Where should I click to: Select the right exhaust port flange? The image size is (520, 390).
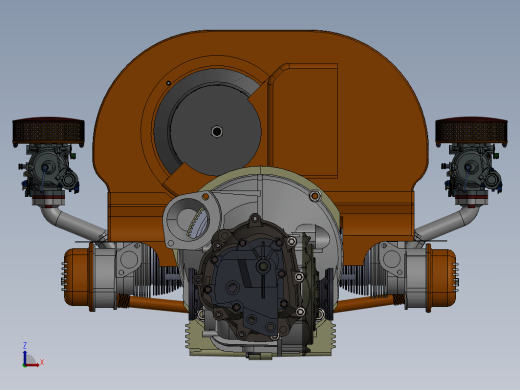(x=391, y=260)
